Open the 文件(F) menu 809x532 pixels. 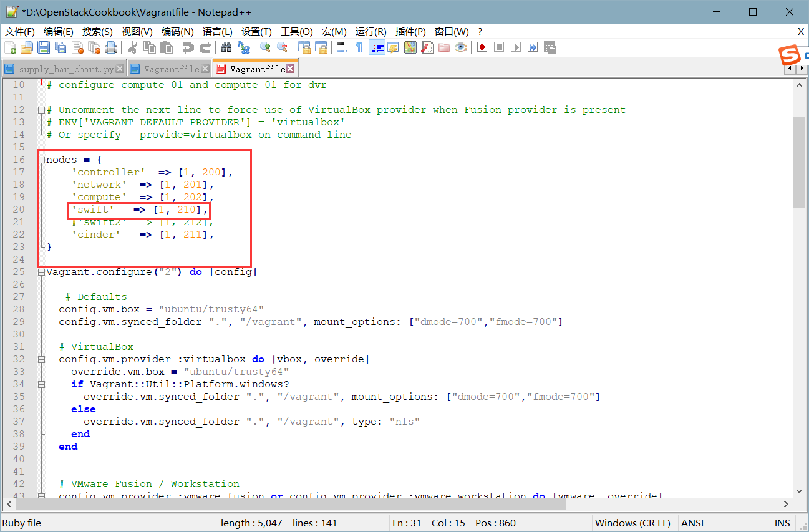[x=20, y=31]
